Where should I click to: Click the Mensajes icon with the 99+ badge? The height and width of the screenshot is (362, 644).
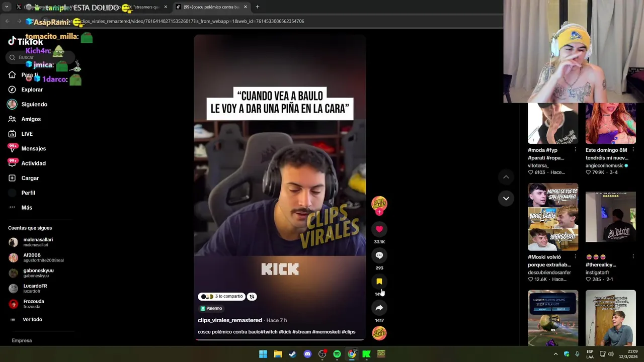click(x=12, y=148)
